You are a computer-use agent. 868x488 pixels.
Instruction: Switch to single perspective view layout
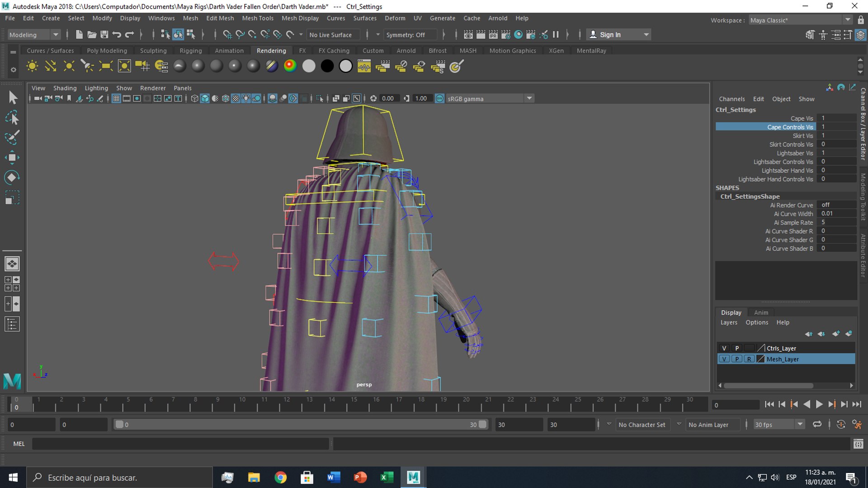[x=12, y=263]
